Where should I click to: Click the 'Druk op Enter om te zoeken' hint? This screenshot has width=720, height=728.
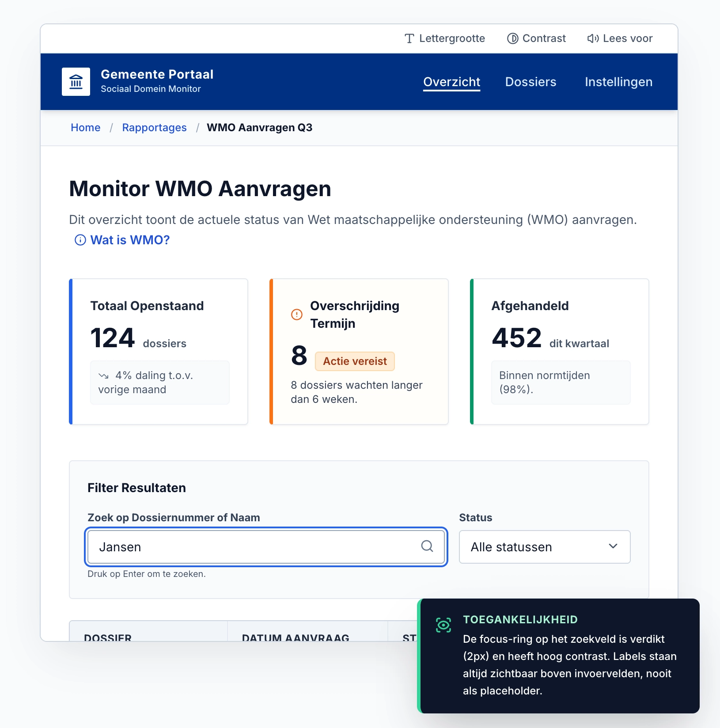tap(147, 574)
